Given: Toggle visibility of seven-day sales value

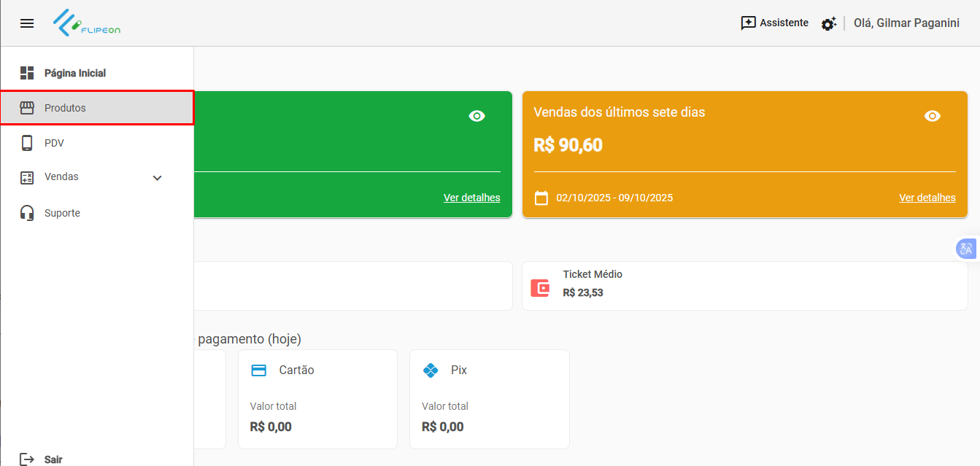Looking at the screenshot, I should (x=932, y=116).
